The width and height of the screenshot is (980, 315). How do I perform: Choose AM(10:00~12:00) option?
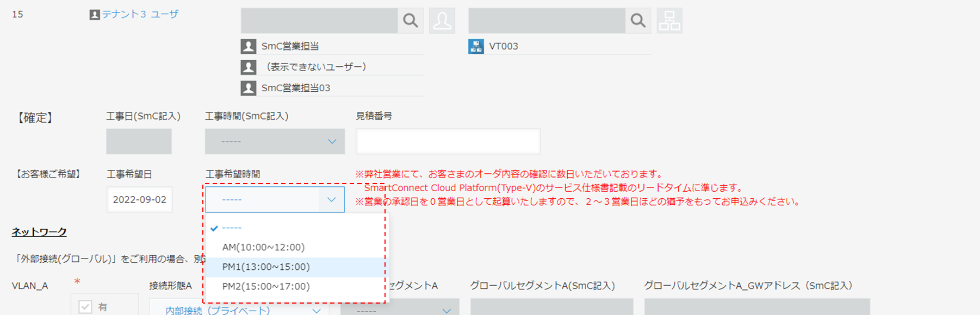295,248
